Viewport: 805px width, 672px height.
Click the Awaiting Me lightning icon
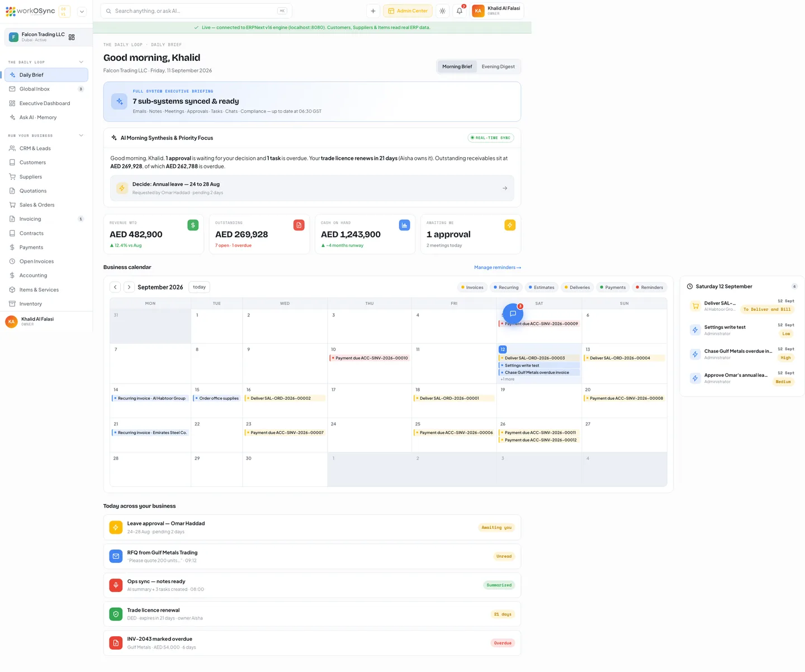pyautogui.click(x=510, y=225)
